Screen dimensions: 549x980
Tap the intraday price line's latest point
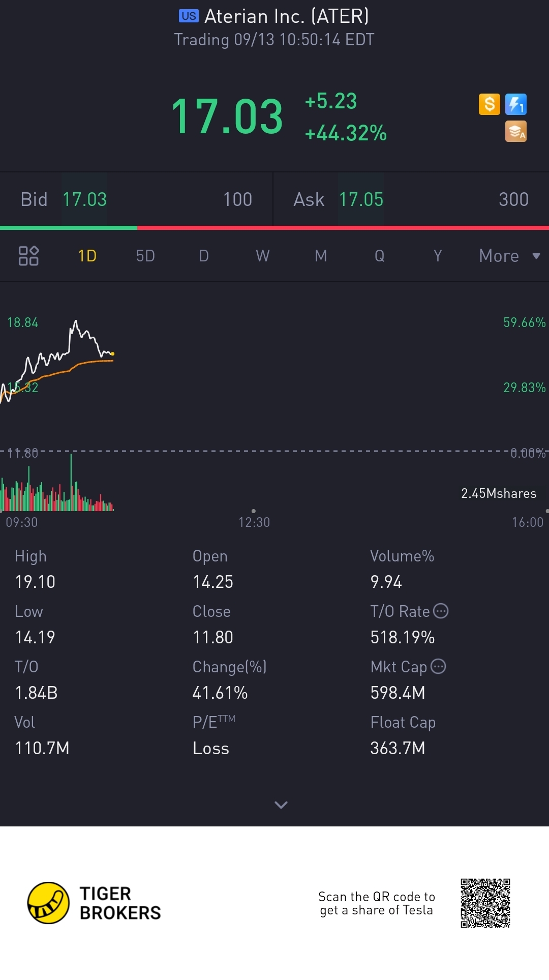[x=112, y=353]
